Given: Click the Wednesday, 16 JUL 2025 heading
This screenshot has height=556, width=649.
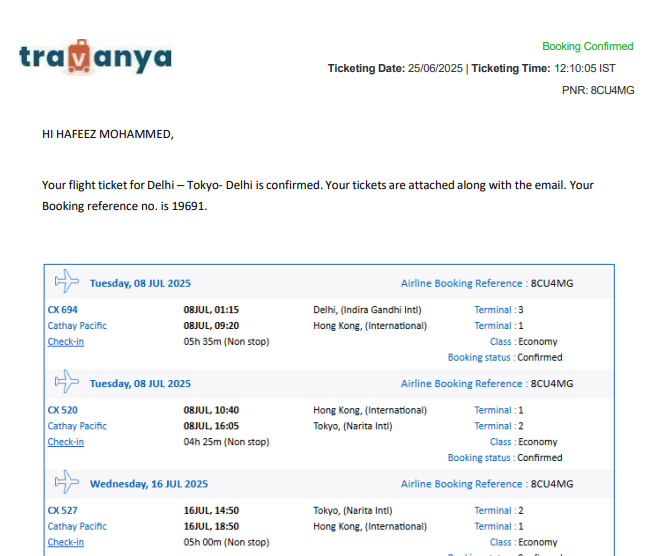Looking at the screenshot, I should [149, 484].
